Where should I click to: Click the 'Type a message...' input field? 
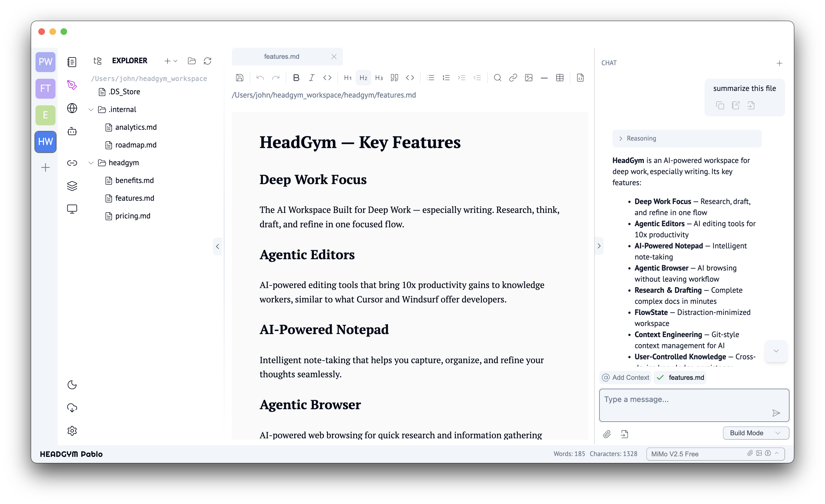pos(694,405)
